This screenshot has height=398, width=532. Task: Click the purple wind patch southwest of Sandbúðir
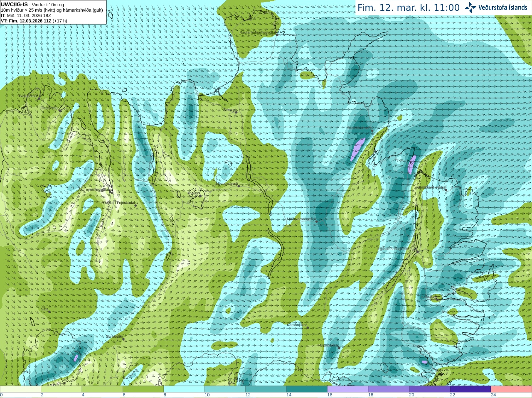[x=76, y=357]
